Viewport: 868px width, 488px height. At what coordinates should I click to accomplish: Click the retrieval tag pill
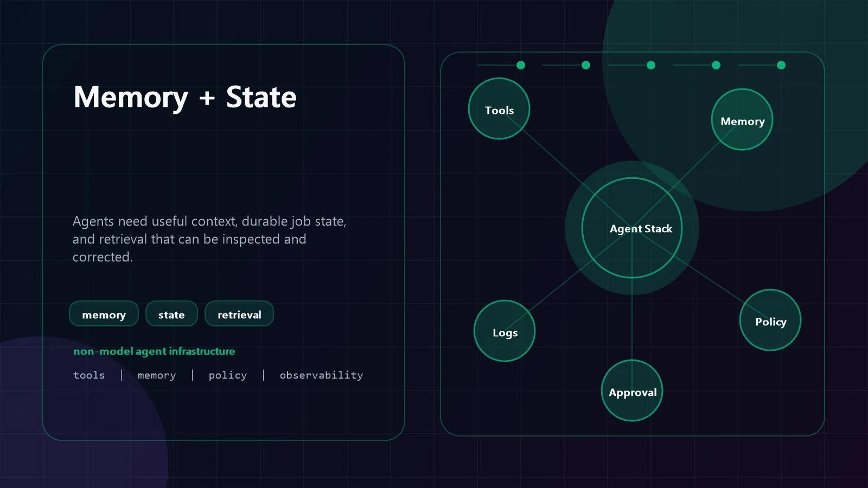(x=239, y=314)
